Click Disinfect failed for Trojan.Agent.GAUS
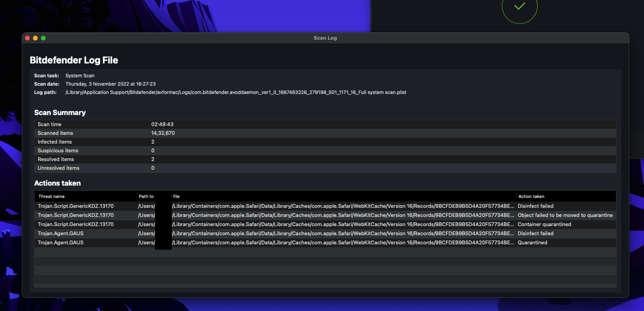 pos(536,234)
